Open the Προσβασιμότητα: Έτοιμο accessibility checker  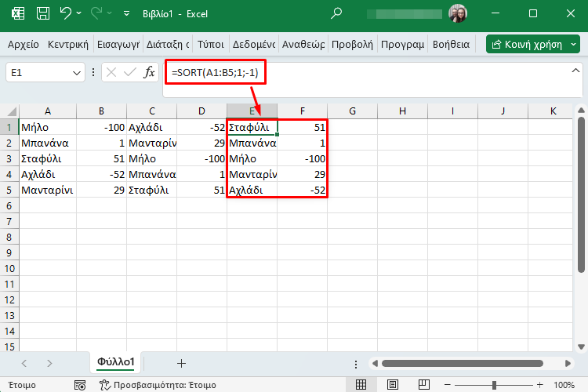click(158, 385)
